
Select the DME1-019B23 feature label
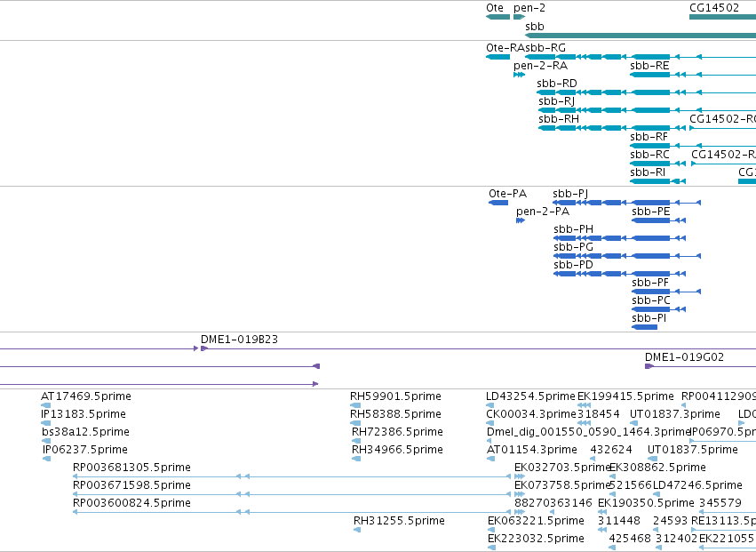(x=239, y=340)
